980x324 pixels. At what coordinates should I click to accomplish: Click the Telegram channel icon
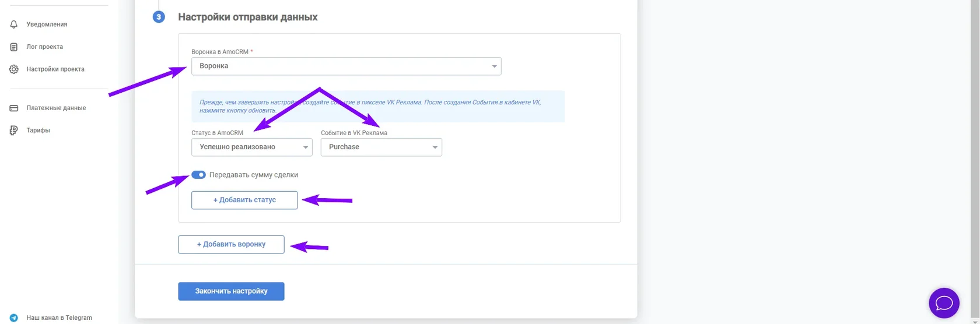pos(14,318)
